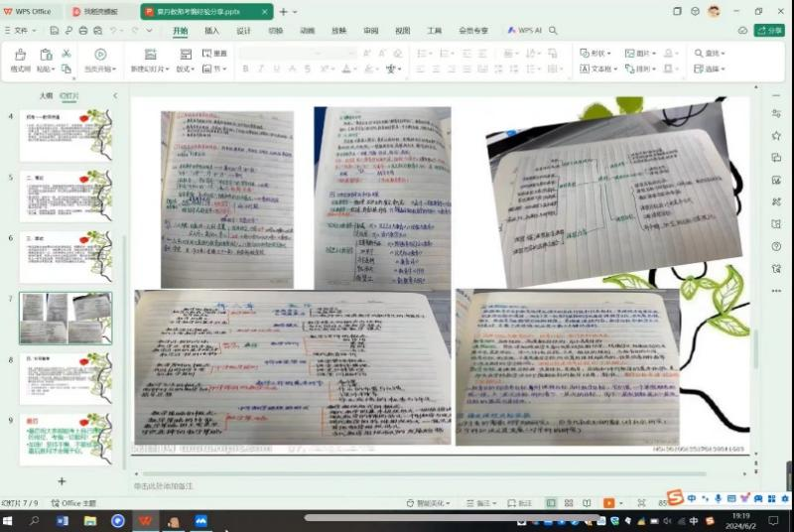Click the Share (分享) button

pyautogui.click(x=770, y=31)
